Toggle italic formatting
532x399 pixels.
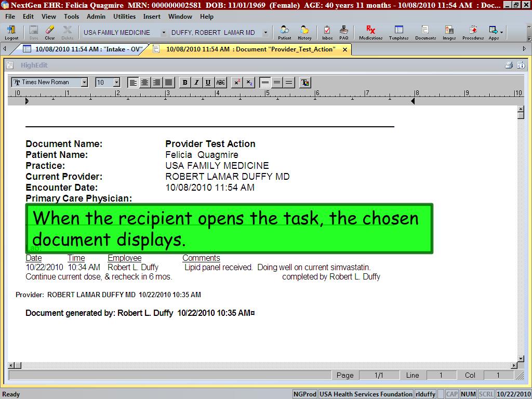[x=196, y=83]
